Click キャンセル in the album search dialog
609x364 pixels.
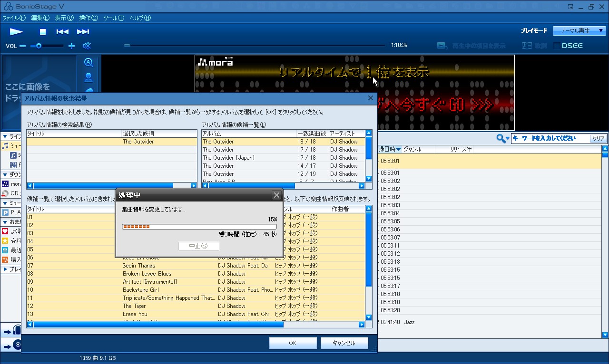(344, 343)
